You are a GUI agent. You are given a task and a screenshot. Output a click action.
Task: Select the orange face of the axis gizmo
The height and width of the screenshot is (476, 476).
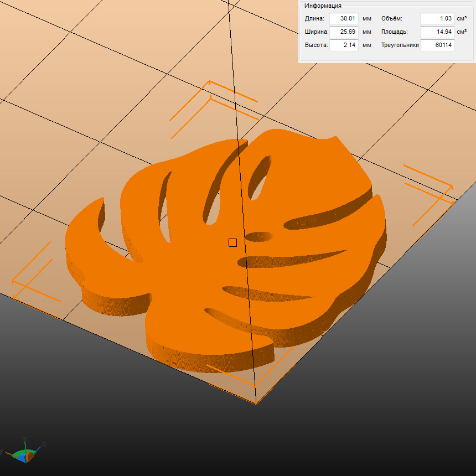tap(31, 458)
